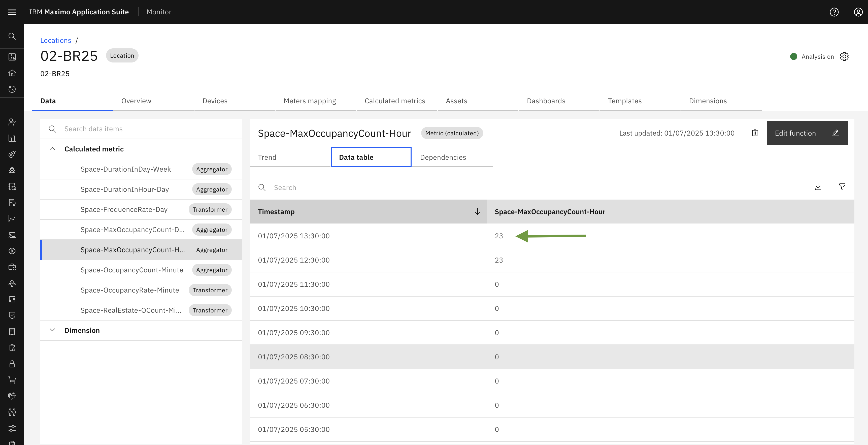Click the receipt sidebar icon
The image size is (868, 445).
[12, 332]
